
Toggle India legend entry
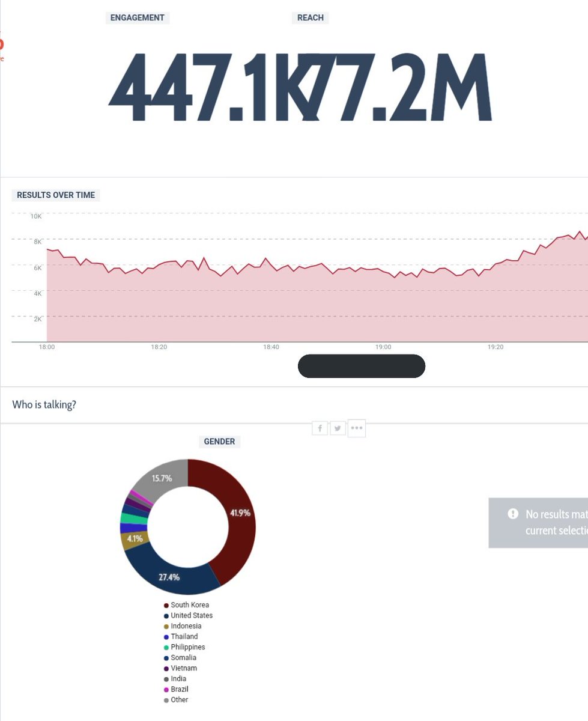pyautogui.click(x=175, y=678)
